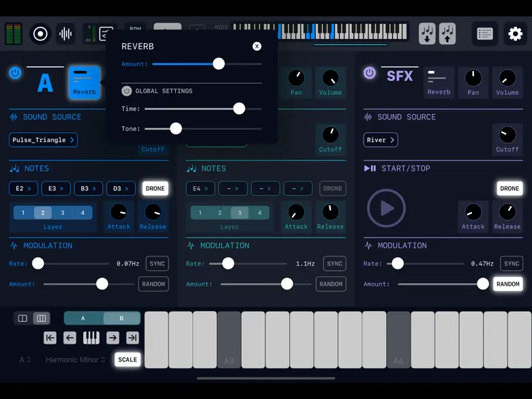Expand the Harmonic Minor scale dropdown
The height and width of the screenshot is (399, 532).
76,359
